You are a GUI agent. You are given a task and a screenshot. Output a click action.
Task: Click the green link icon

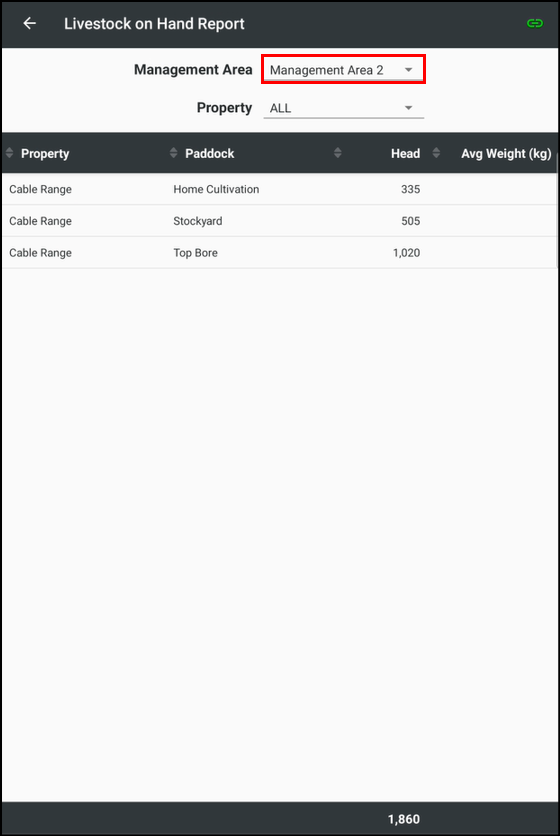[x=534, y=23]
